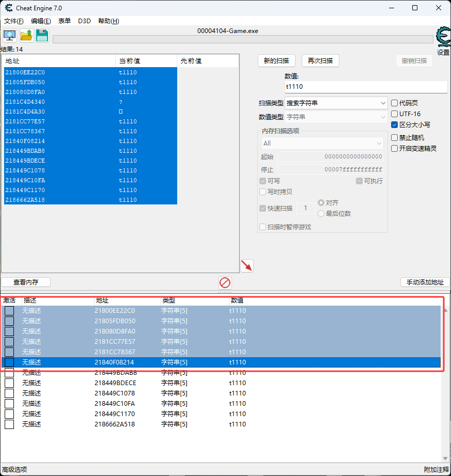The height and width of the screenshot is (476, 451).
Task: Click the Cheat Engine title bar icon
Action: tap(8, 8)
